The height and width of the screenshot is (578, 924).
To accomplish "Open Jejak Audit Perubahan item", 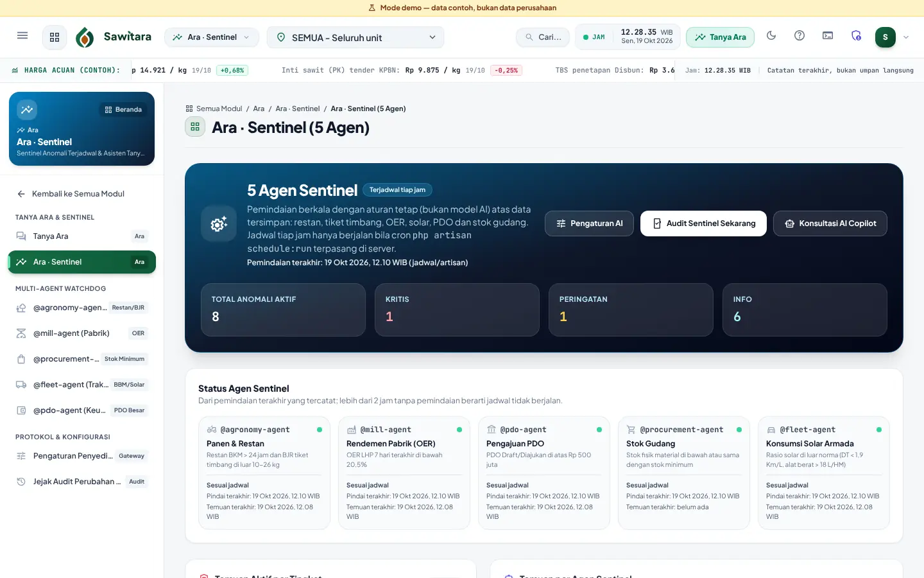I will [81, 482].
